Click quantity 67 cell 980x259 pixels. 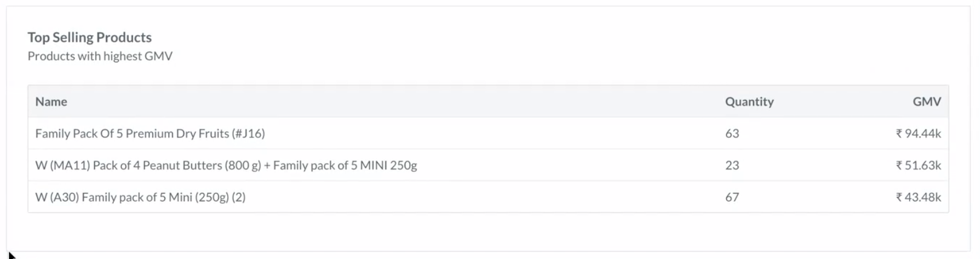[732, 197]
